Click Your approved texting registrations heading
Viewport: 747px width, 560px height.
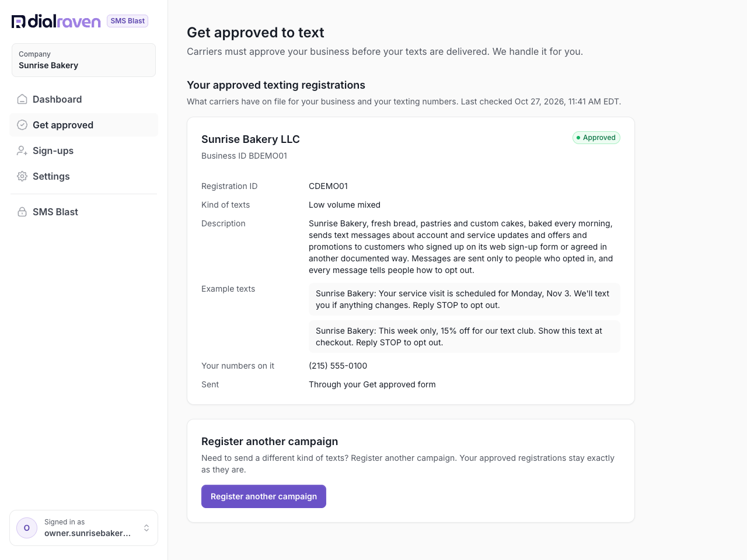click(276, 85)
